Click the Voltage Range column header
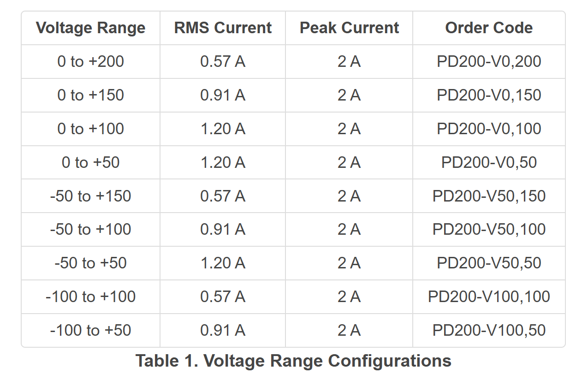This screenshot has width=582, height=392. click(x=91, y=28)
